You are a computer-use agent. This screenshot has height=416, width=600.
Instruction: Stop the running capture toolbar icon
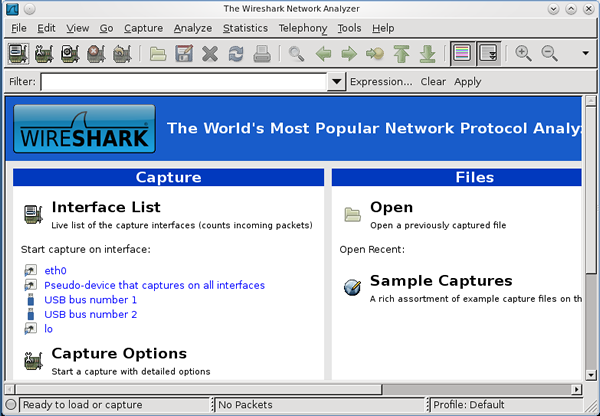(x=96, y=53)
